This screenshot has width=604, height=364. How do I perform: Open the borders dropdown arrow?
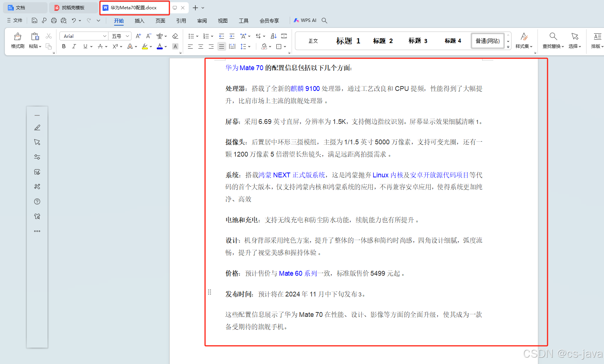pos(285,47)
